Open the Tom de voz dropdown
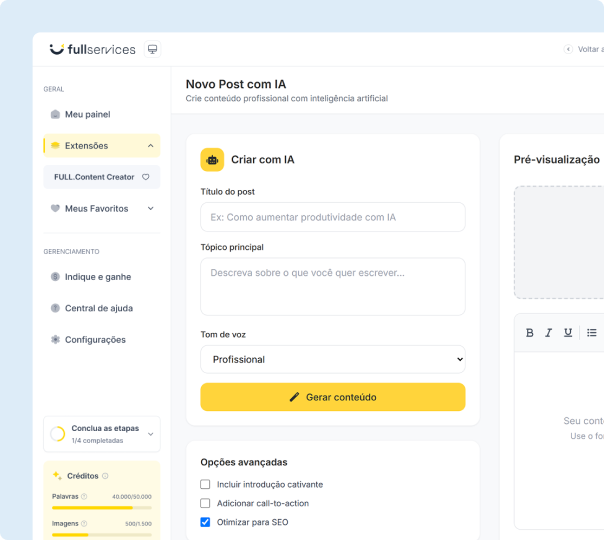The width and height of the screenshot is (604, 540). [x=332, y=359]
